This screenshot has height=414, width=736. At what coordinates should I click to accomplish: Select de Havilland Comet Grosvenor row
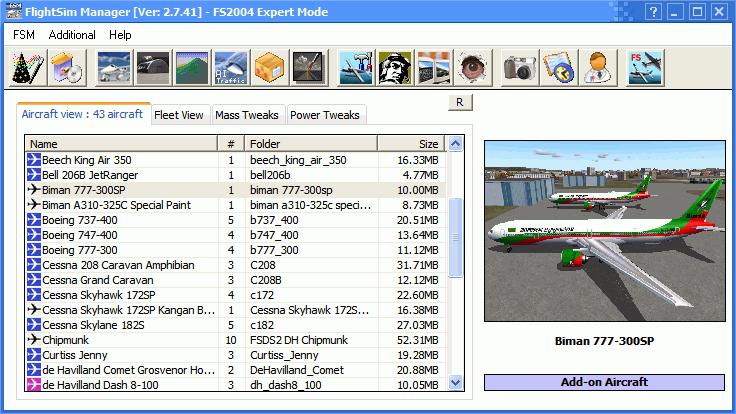(236, 370)
